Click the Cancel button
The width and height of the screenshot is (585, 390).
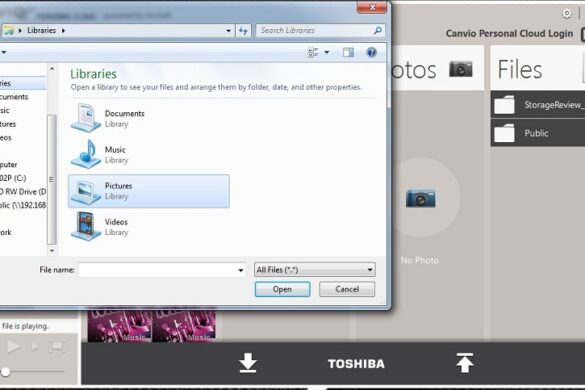click(x=347, y=289)
